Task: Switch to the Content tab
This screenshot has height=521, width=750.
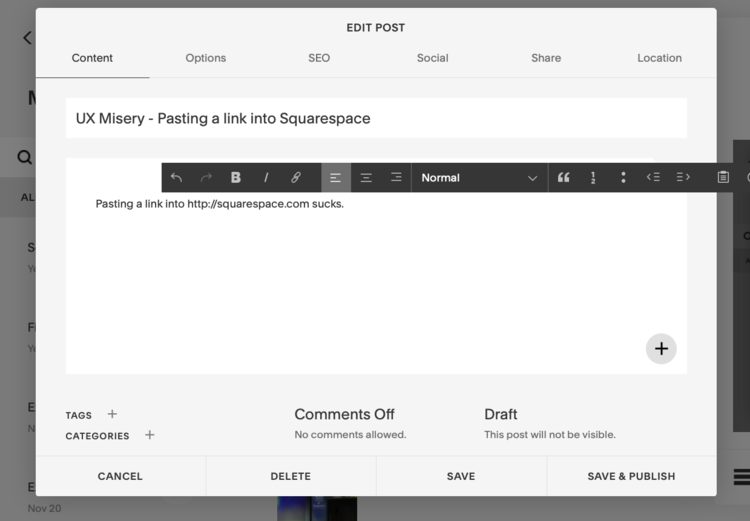Action: [92, 58]
